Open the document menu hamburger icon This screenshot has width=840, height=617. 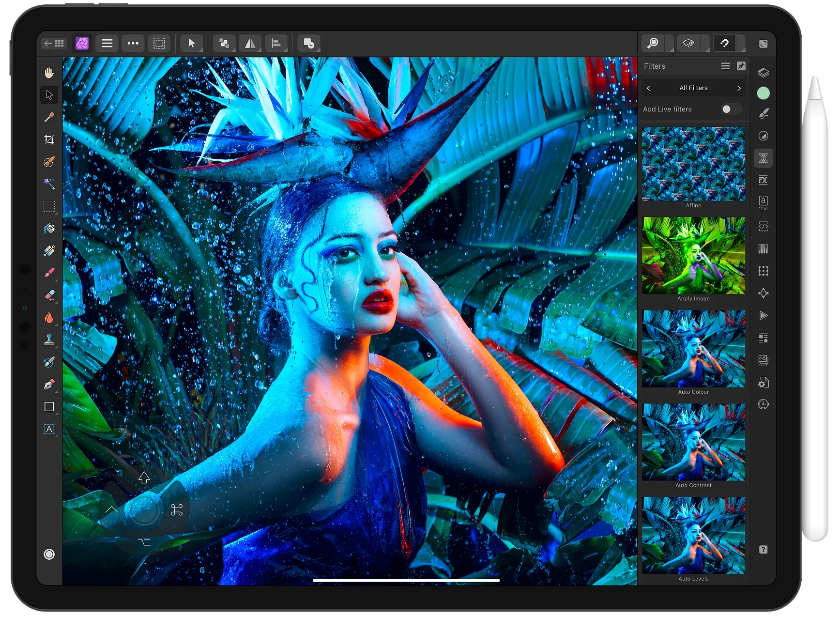[x=107, y=44]
